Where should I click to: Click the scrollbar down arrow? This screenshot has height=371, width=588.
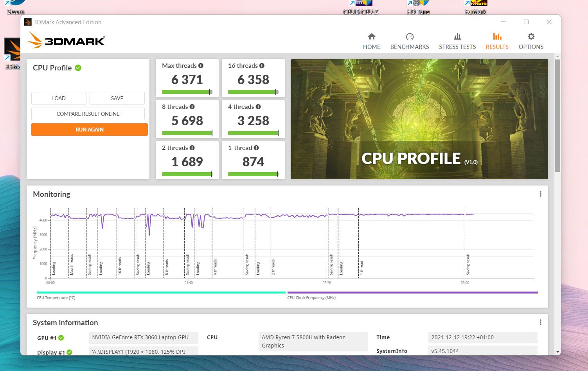(557, 352)
